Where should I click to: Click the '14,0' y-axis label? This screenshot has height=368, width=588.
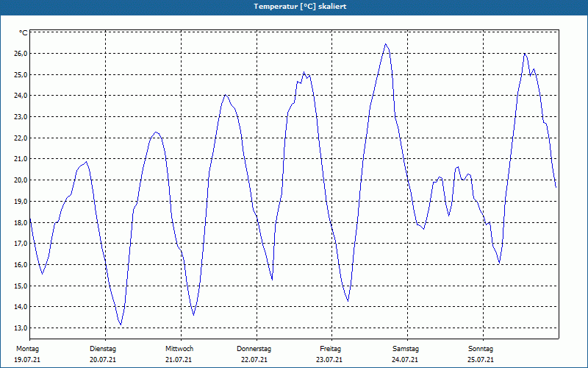pyautogui.click(x=22, y=307)
